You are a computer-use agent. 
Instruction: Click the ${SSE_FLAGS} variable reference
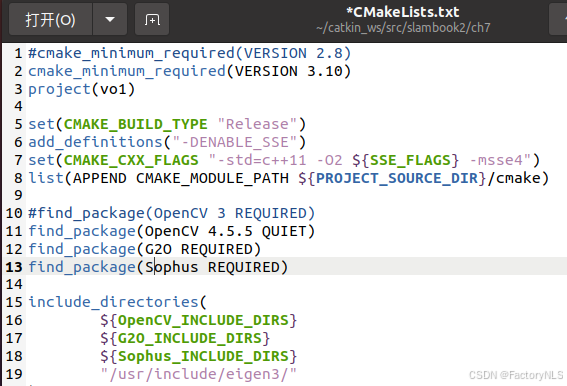click(x=405, y=160)
